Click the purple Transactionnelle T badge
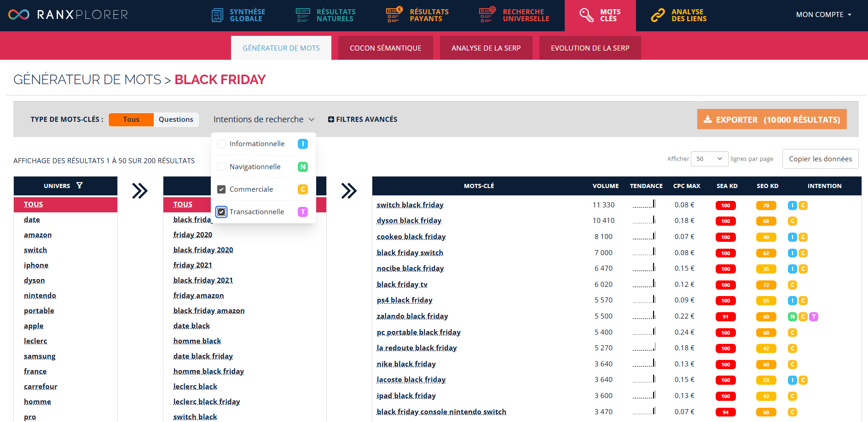 tap(303, 212)
